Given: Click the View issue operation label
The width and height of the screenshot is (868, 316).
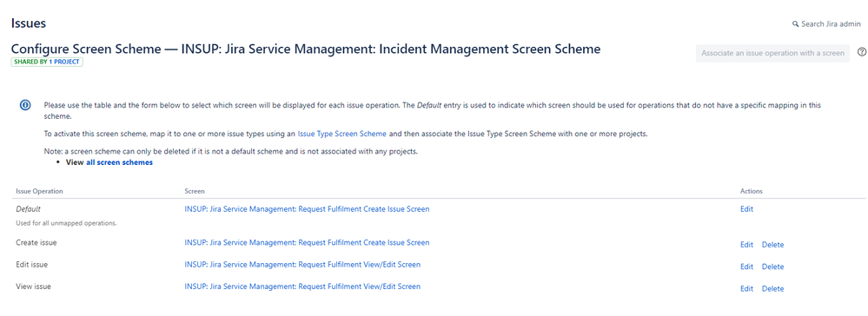Looking at the screenshot, I should [33, 286].
